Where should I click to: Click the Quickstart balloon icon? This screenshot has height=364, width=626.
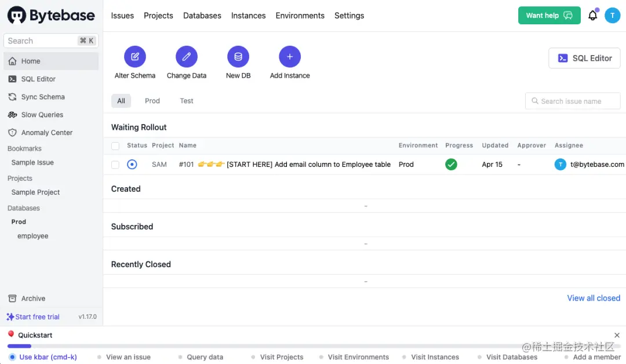pyautogui.click(x=11, y=334)
